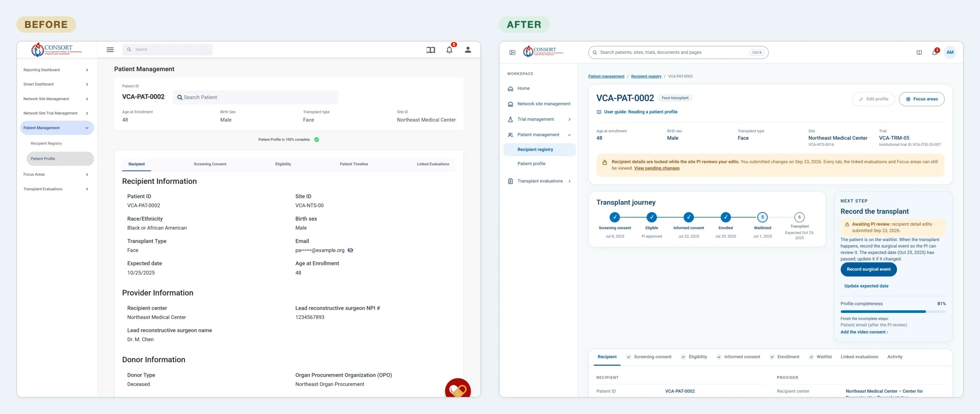980x414 pixels.
Task: Open the Activity tab in After panel
Action: 895,357
